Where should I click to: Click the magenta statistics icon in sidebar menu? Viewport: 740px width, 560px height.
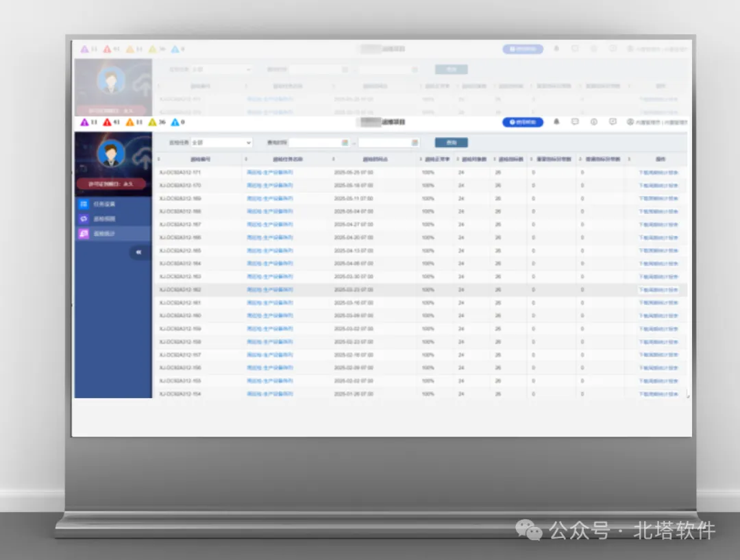pyautogui.click(x=84, y=233)
